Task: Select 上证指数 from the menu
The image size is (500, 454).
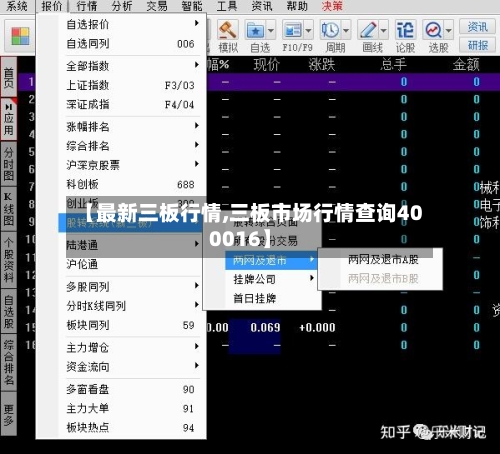Action: coord(132,85)
